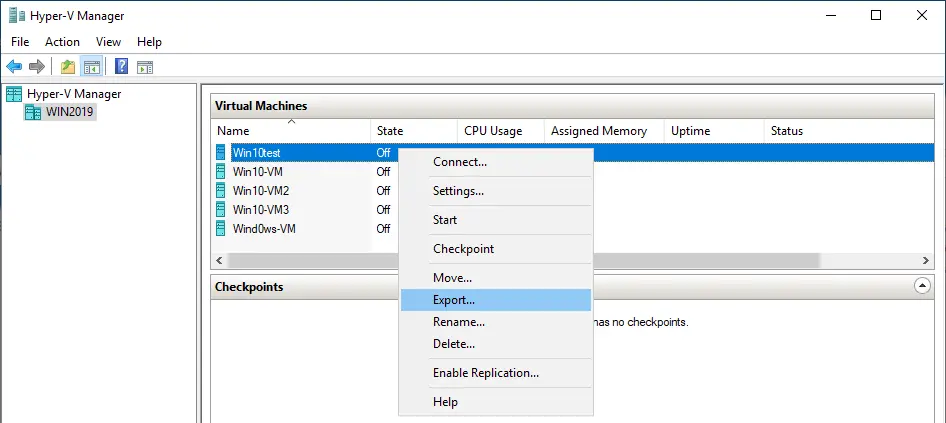
Task: Sort by the Assigned Memory column header
Action: click(x=604, y=130)
